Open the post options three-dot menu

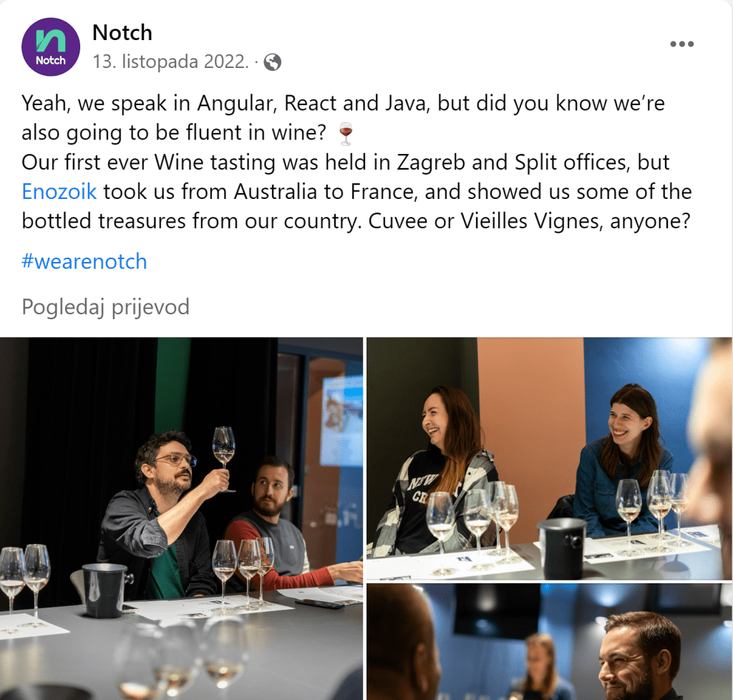coord(681,44)
